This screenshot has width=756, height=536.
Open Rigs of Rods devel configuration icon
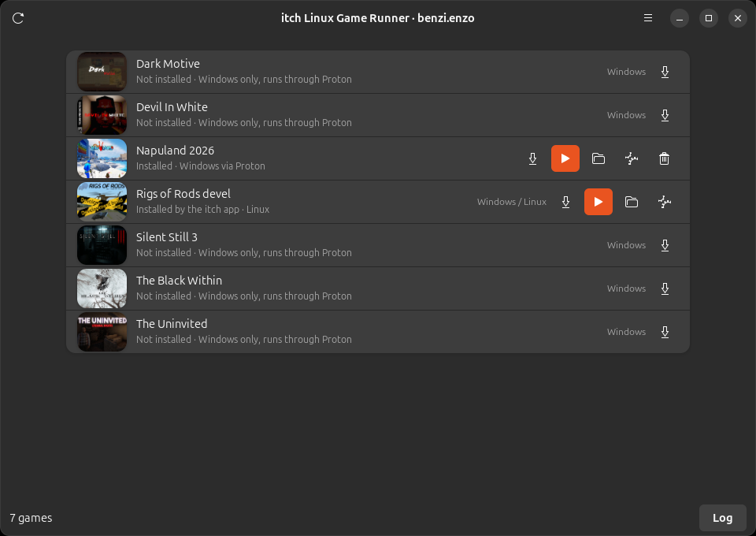(665, 202)
